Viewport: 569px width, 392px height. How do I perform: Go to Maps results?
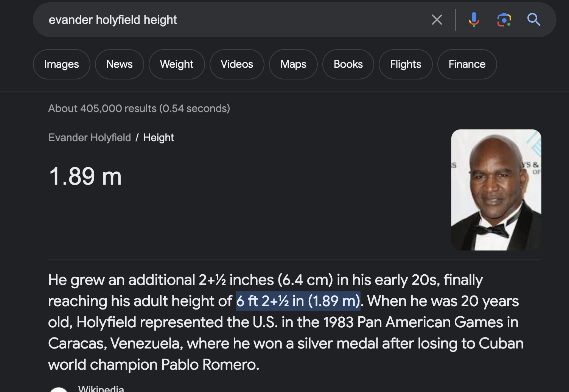pos(293,64)
